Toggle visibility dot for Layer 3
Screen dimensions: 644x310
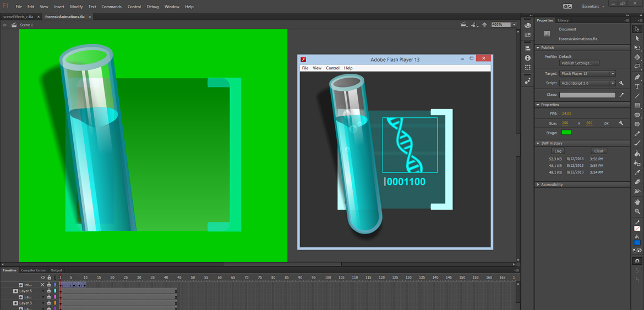tap(43, 303)
